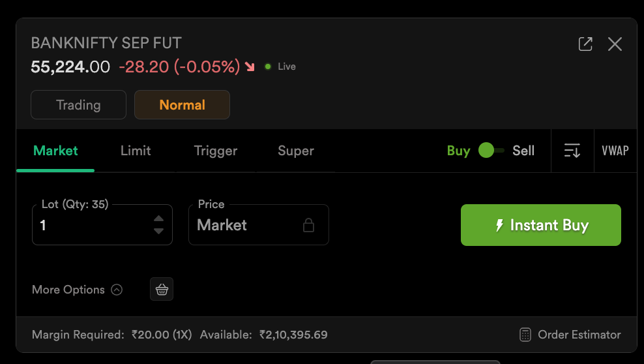
Task: Click the Order Estimator calculator icon
Action: tap(525, 335)
